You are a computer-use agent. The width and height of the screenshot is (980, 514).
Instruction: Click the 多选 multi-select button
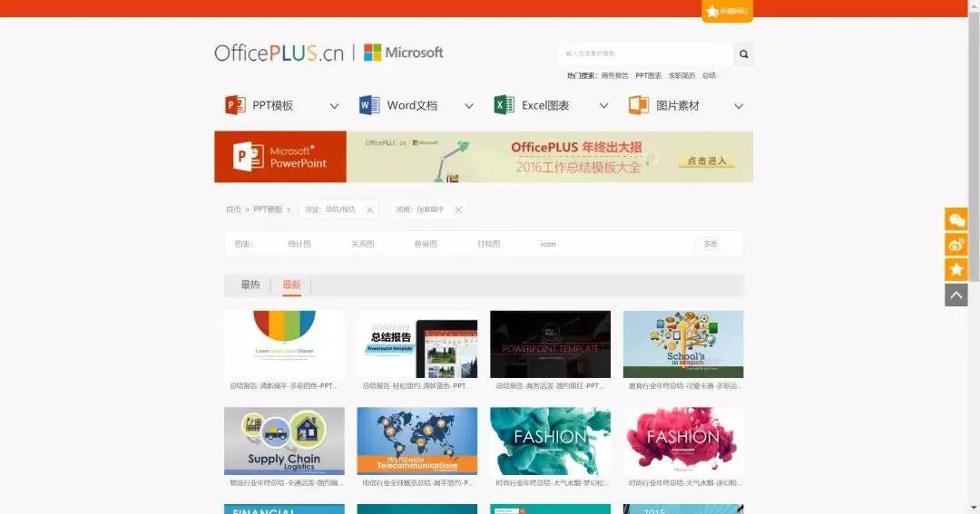[x=710, y=244]
